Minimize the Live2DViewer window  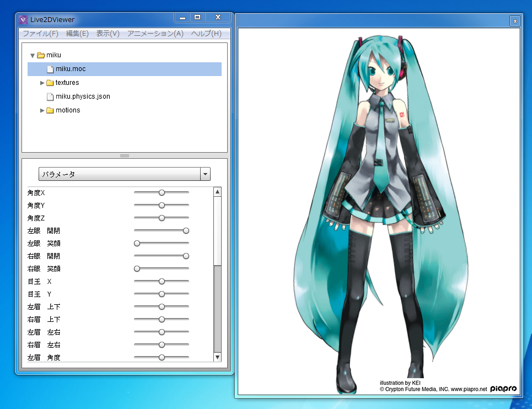coord(182,17)
